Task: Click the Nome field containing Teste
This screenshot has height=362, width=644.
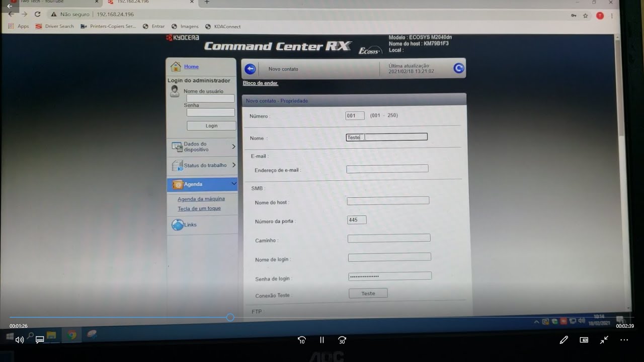Action: 387,137
